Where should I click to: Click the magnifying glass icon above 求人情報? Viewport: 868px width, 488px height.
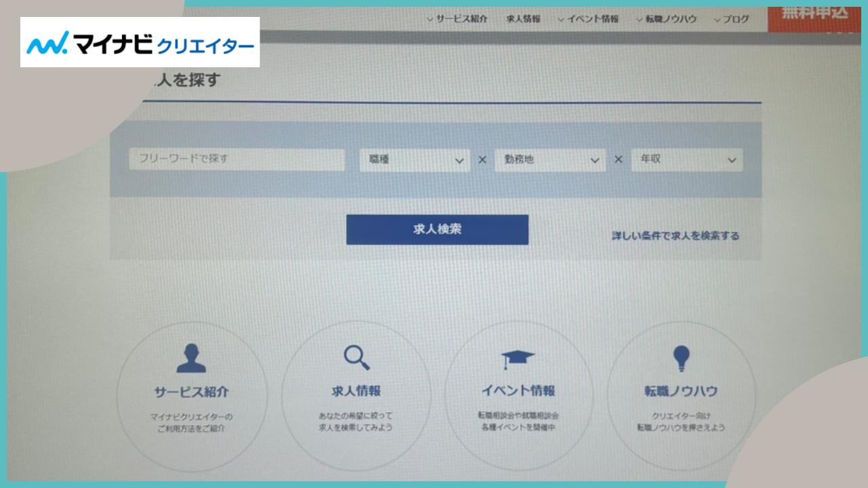(x=356, y=357)
